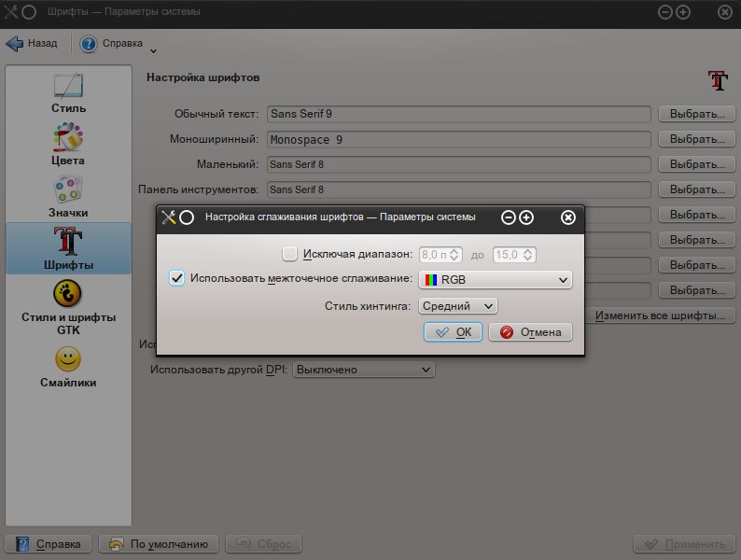The image size is (741, 560).
Task: Enable the Исключая диапазон checkbox
Action: (289, 253)
